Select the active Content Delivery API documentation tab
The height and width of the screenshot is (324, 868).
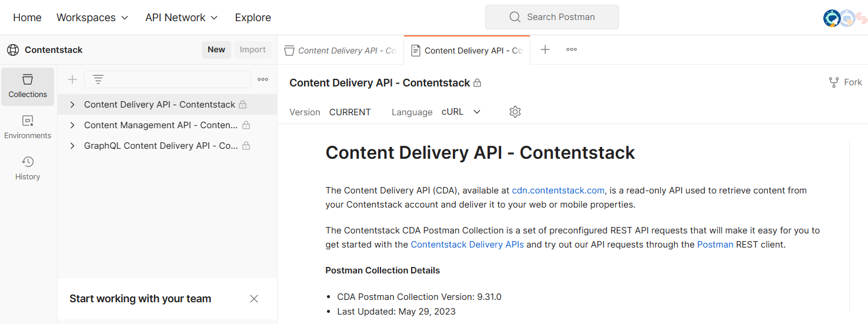[467, 51]
